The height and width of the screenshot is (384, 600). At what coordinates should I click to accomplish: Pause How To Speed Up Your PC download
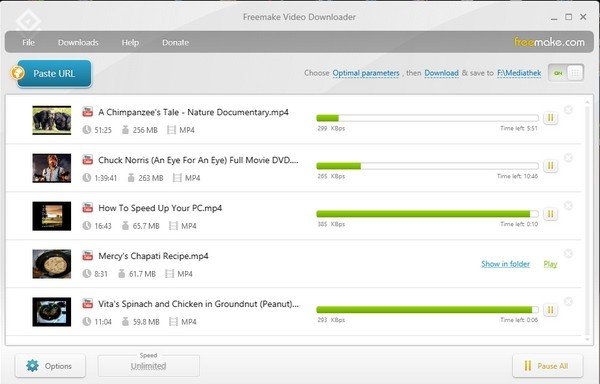(550, 214)
